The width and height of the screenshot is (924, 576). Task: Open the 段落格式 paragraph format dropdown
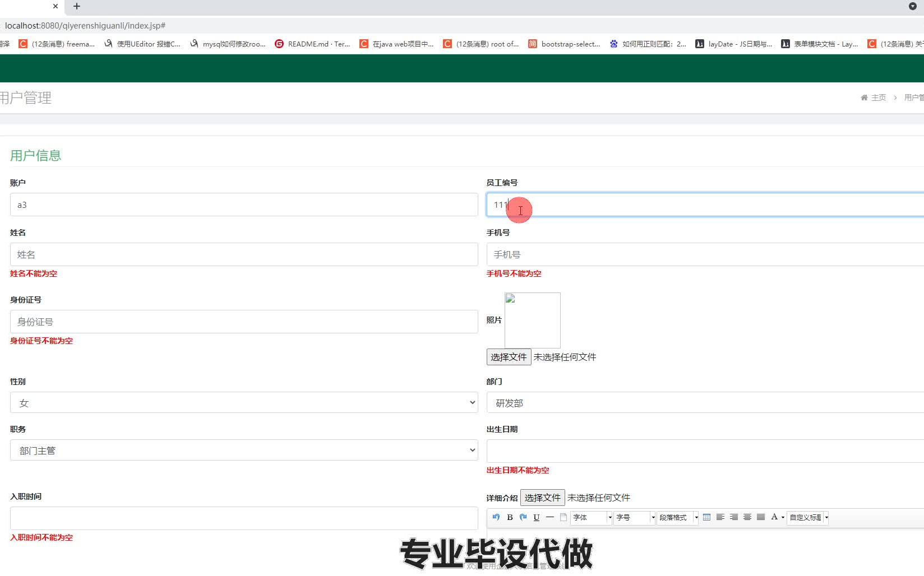tap(678, 517)
